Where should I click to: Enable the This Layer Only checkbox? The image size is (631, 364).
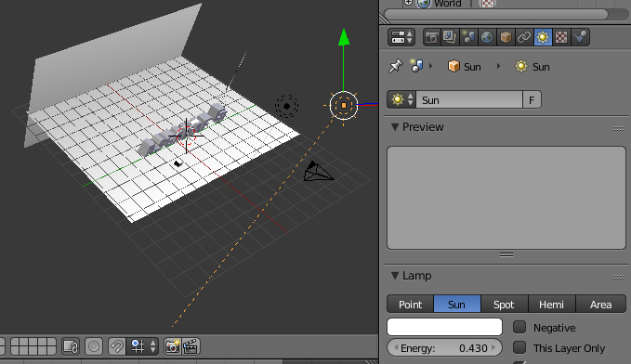tap(519, 347)
